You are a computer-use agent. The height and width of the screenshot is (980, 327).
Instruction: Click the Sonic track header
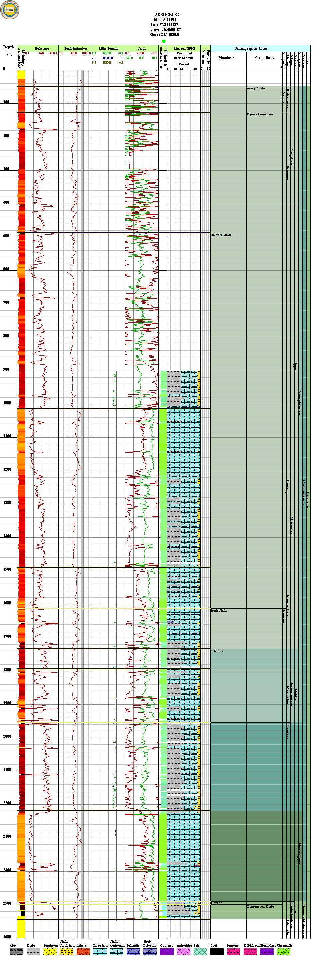point(142,49)
